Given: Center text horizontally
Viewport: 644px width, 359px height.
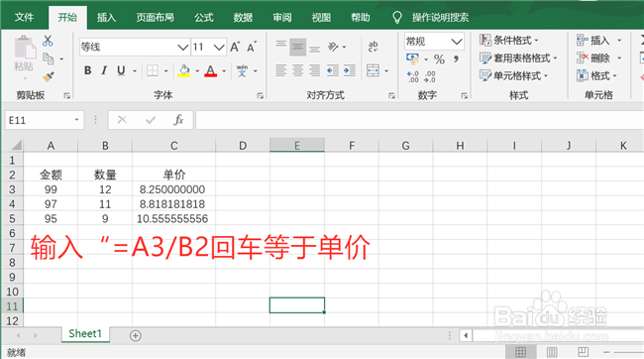Looking at the screenshot, I should pyautogui.click(x=298, y=70).
